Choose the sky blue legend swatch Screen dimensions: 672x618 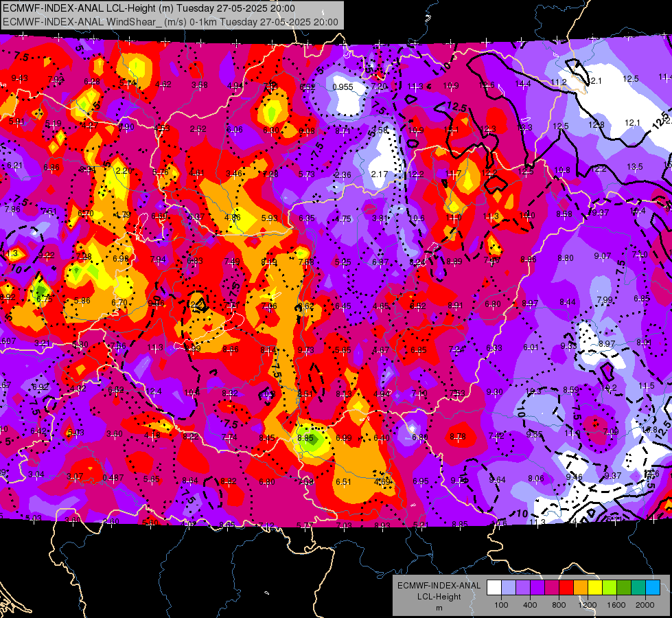(x=653, y=588)
